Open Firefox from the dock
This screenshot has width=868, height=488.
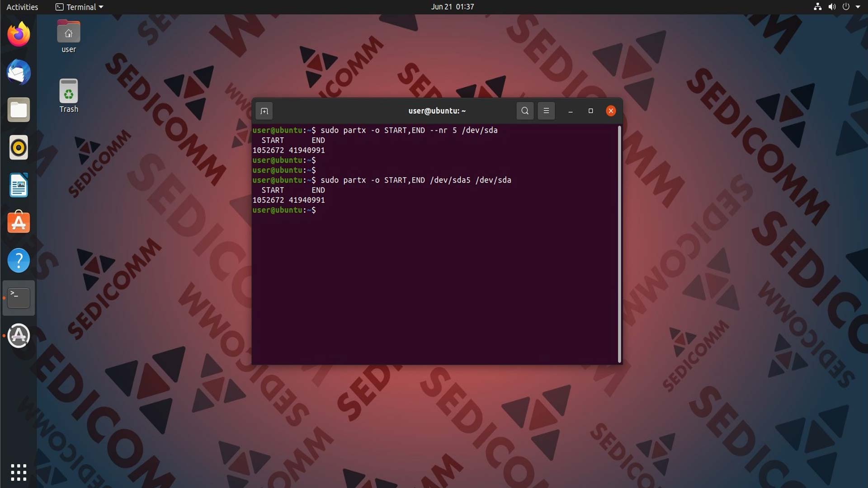click(x=19, y=35)
